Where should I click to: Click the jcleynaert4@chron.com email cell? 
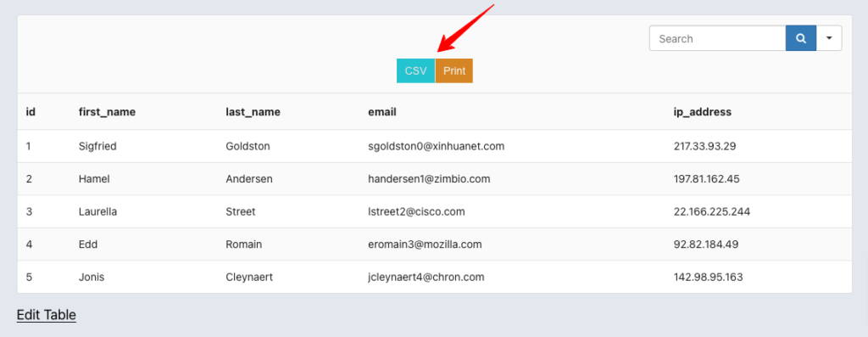coord(426,277)
